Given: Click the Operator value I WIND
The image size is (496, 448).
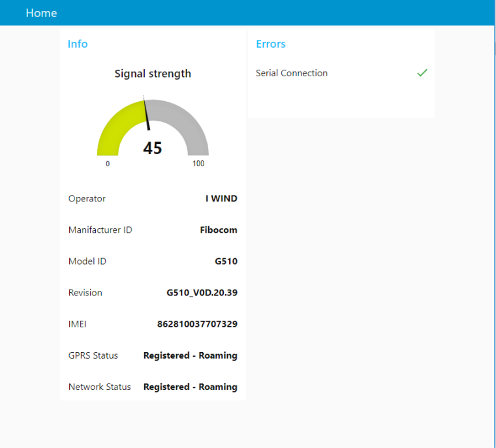Looking at the screenshot, I should click(221, 199).
